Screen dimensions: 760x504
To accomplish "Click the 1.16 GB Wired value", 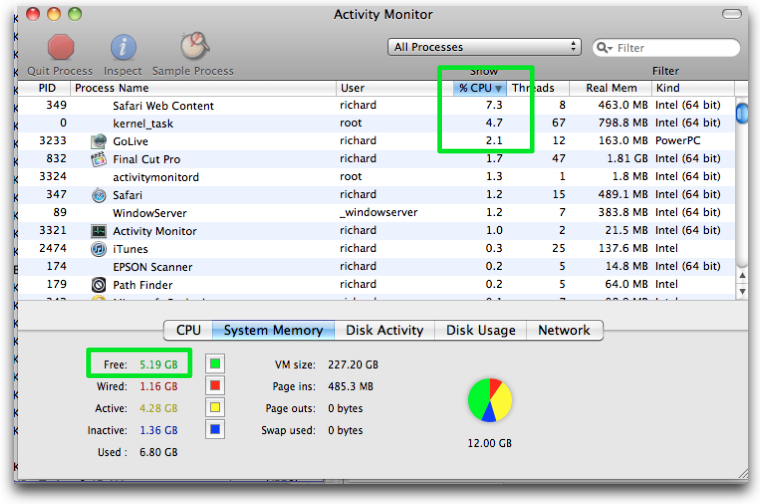I will (x=158, y=386).
